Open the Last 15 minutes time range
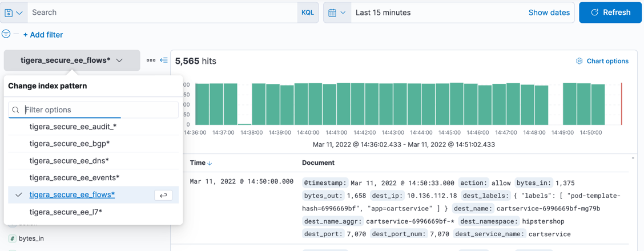This screenshot has width=644, height=251. pyautogui.click(x=383, y=13)
